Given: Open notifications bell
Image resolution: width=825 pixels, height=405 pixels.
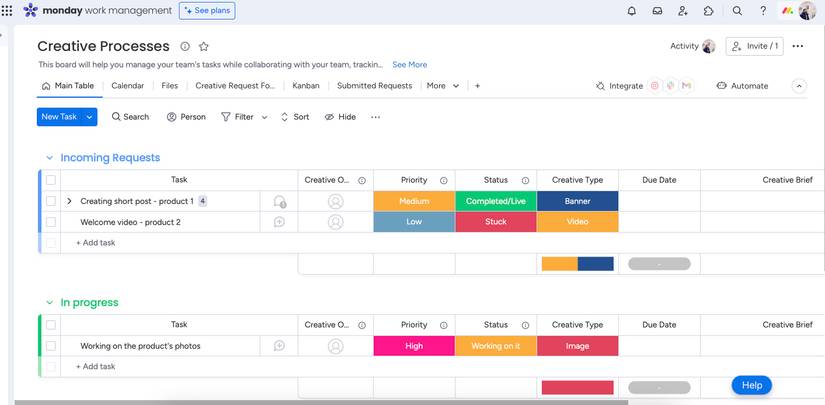Looking at the screenshot, I should tap(632, 11).
